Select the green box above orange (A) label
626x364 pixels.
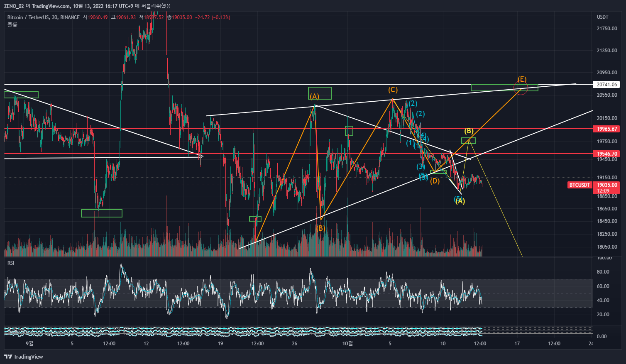click(320, 93)
